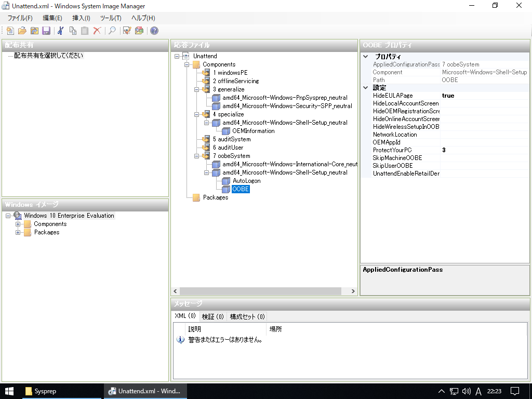Viewport: 532px width, 399px height.
Task: Open the Windows Start button
Action: (9, 391)
